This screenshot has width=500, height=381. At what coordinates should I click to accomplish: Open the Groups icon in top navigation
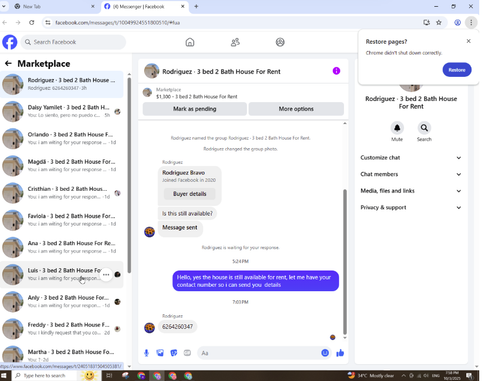280,42
